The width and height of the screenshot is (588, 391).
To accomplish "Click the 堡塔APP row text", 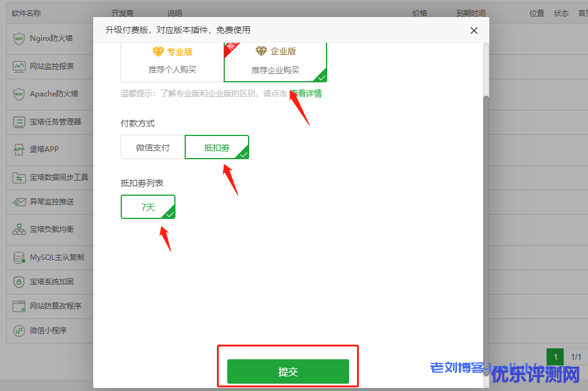I will coord(44,149).
